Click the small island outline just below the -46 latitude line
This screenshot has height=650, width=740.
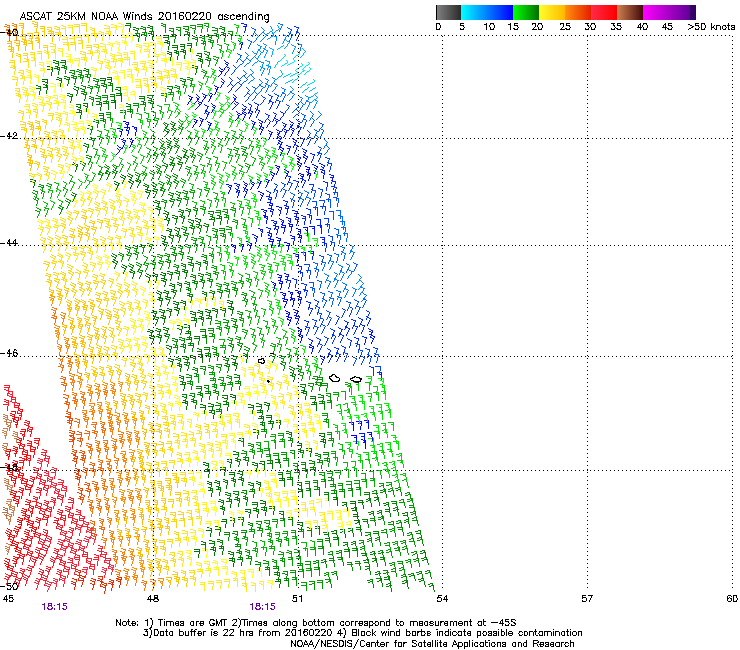pyautogui.click(x=261, y=361)
